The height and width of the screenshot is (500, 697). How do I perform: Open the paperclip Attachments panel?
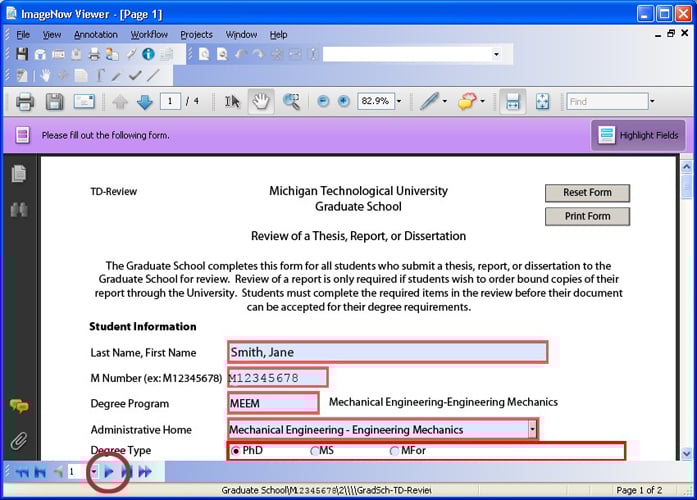tap(19, 440)
